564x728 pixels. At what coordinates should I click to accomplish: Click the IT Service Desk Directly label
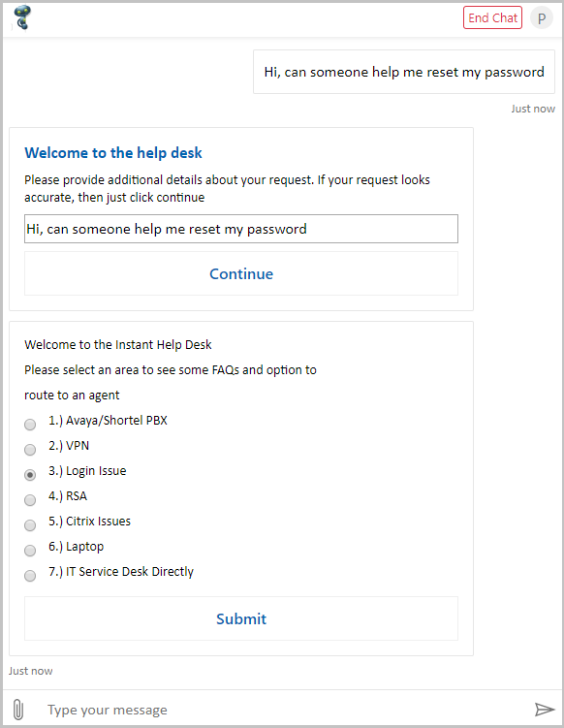click(121, 572)
